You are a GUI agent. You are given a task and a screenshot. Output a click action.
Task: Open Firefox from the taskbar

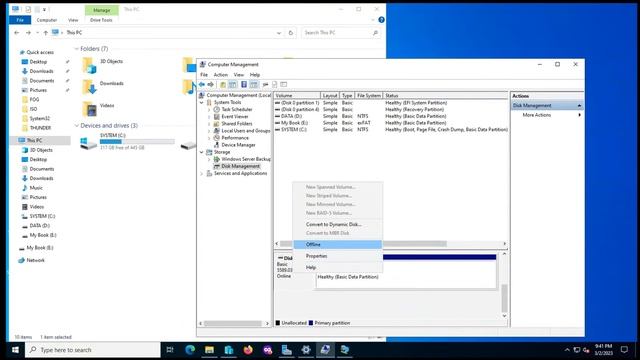click(248, 350)
